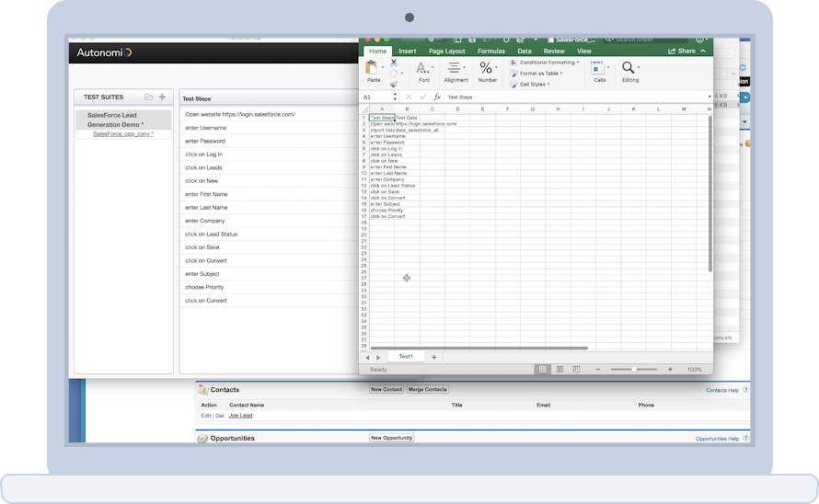Image resolution: width=819 pixels, height=504 pixels.
Task: Click the Cut scissors icon in Excel
Action: click(x=394, y=63)
